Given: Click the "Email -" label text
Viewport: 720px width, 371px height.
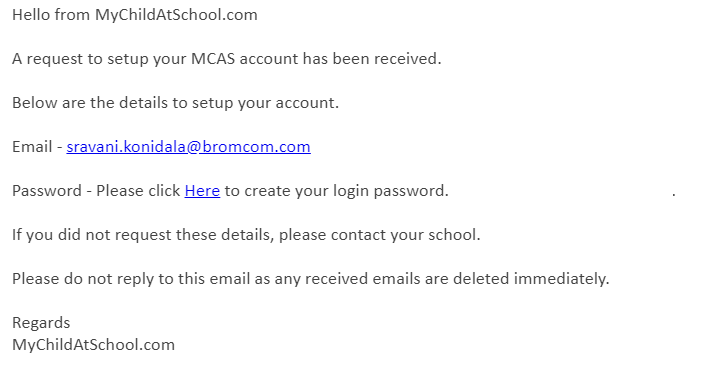Looking at the screenshot, I should point(37,147).
